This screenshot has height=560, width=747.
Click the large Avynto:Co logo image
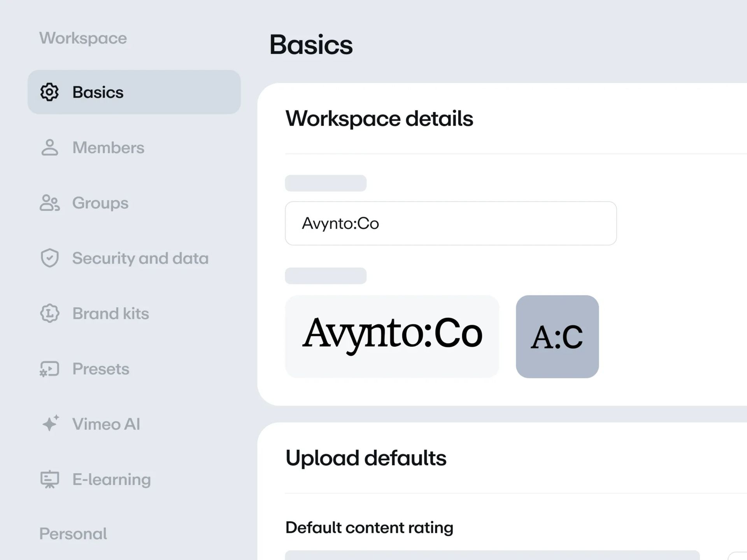392,336
